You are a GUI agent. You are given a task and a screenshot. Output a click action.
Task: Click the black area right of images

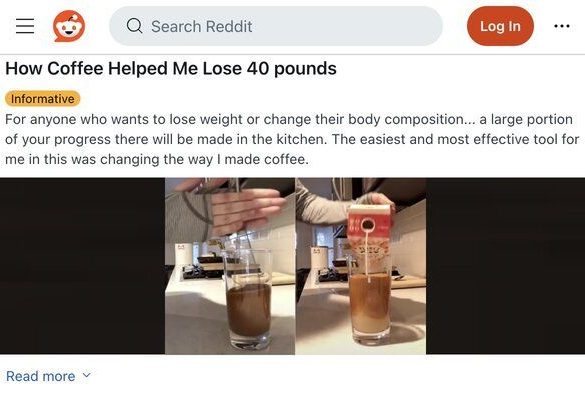[506, 266]
